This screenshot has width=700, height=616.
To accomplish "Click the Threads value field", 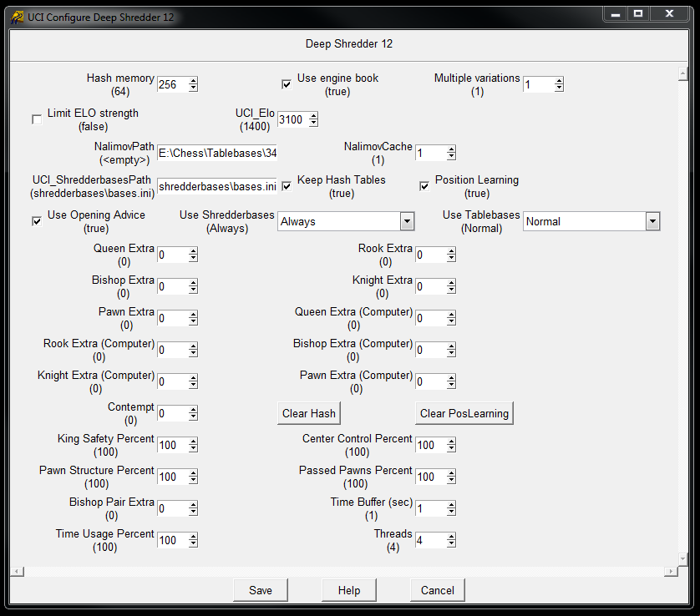I will 431,540.
